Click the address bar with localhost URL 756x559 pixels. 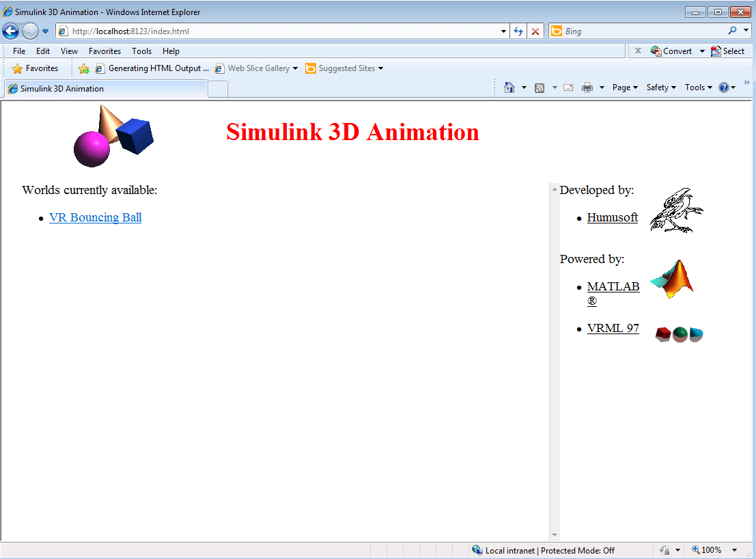tap(282, 31)
